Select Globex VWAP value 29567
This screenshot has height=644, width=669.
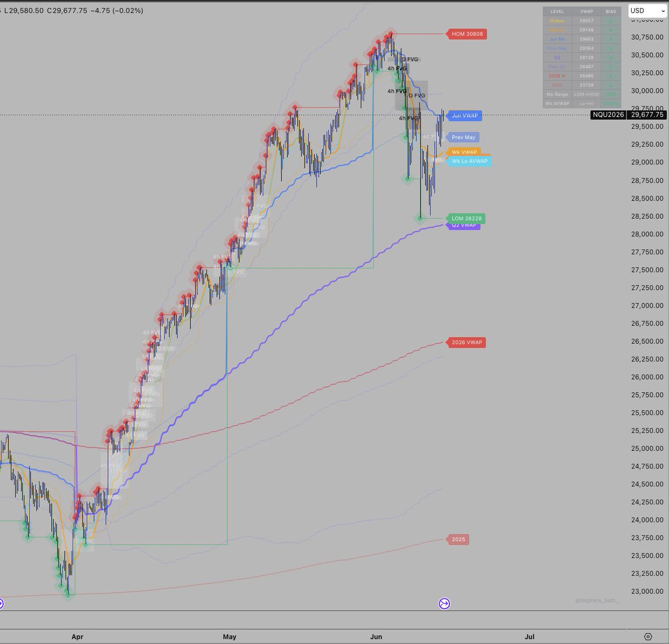[x=586, y=21]
